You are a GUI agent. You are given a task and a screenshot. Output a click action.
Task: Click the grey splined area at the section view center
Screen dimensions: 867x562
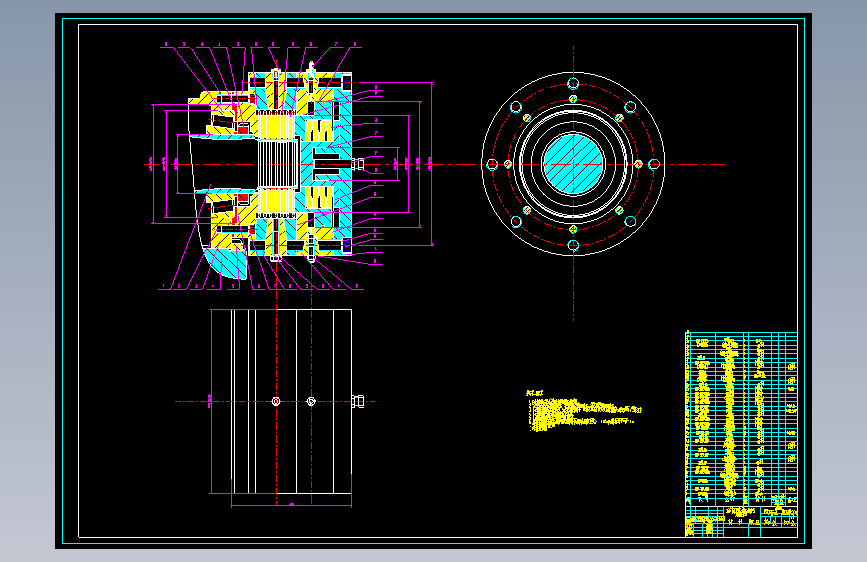coord(278,164)
